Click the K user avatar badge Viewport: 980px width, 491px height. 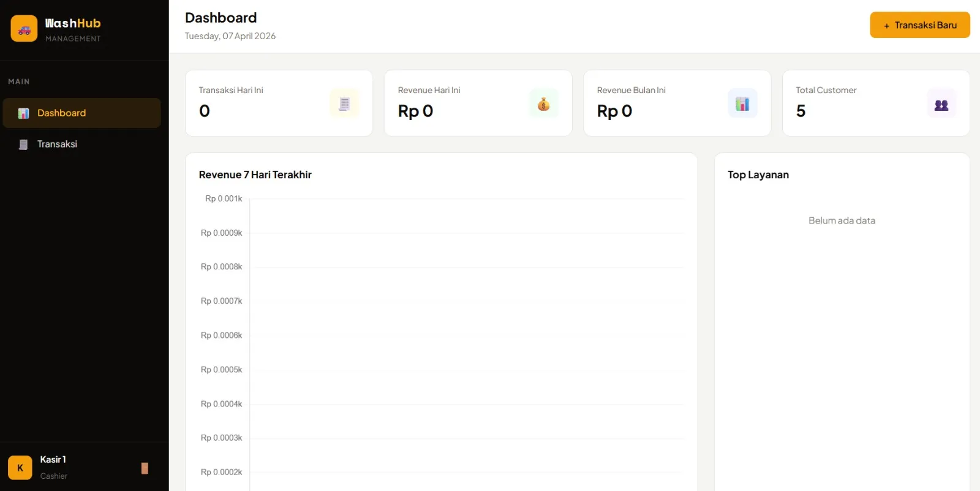coord(20,468)
